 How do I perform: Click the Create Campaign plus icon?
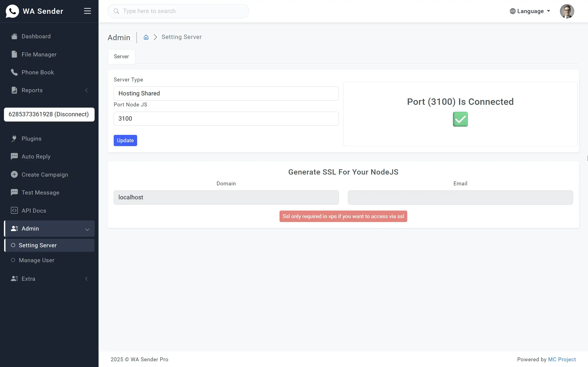[14, 174]
